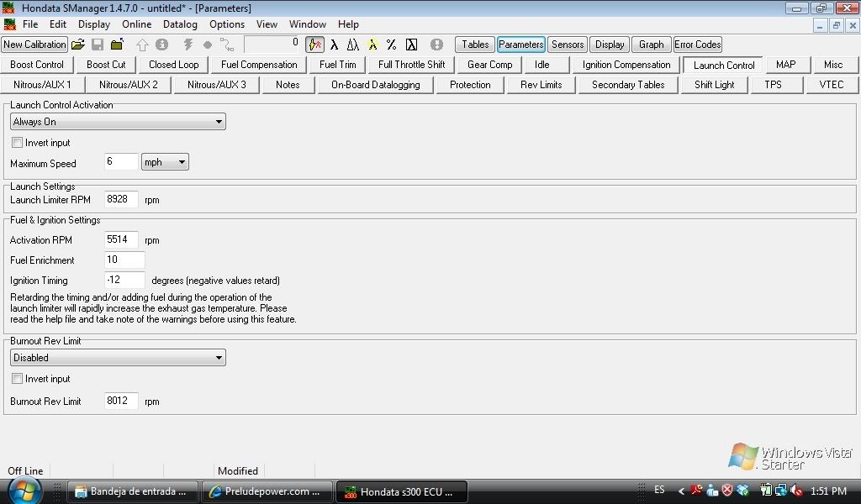The height and width of the screenshot is (504, 861).
Task: Show hidden tray icons with the arrow
Action: 681,491
